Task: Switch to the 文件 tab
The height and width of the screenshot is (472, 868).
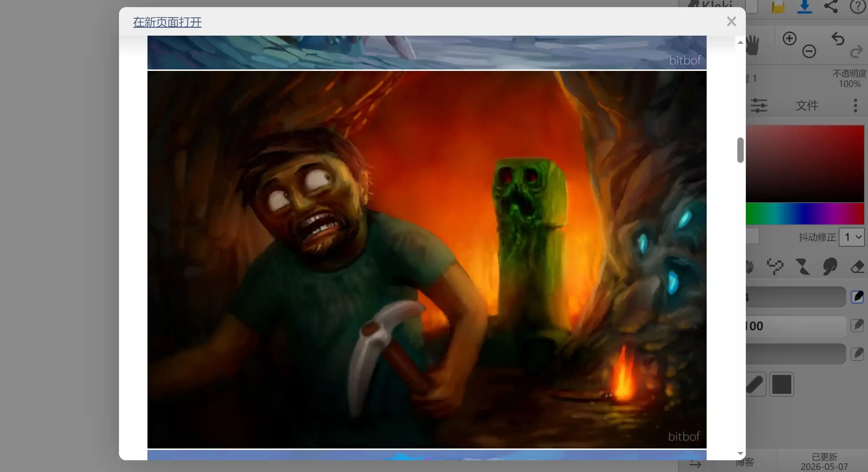Action: (x=807, y=105)
